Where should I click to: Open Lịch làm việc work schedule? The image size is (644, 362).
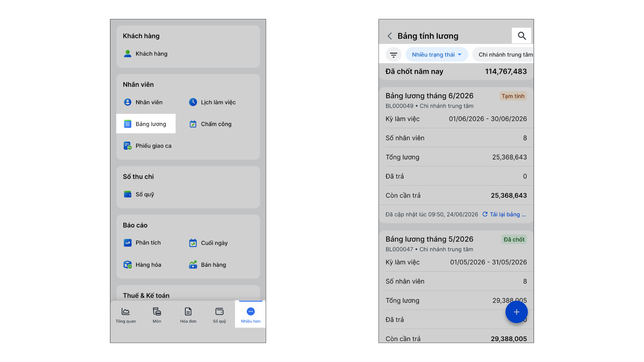(x=212, y=102)
